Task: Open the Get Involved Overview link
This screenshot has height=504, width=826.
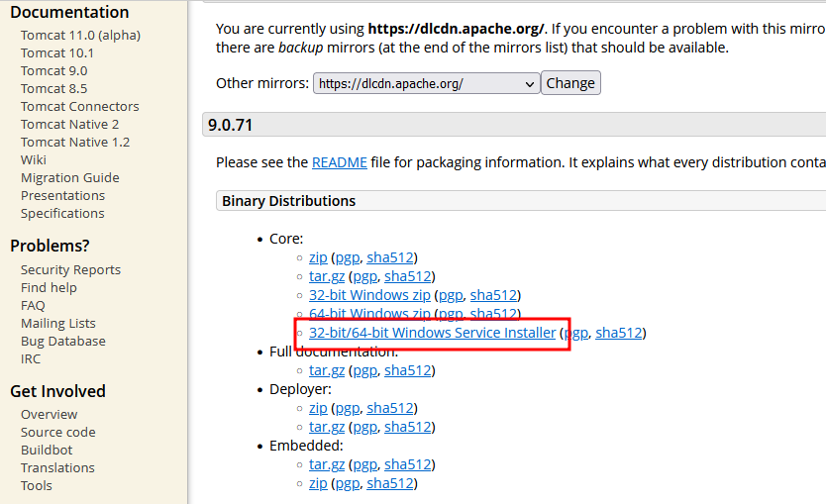Action: 49,415
